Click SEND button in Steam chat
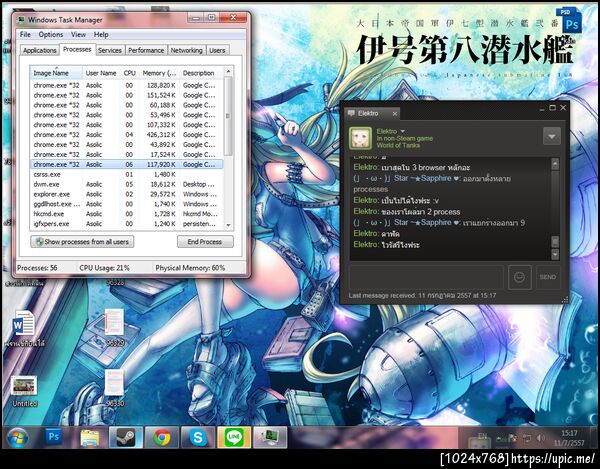This screenshot has height=469, width=600. 548,277
